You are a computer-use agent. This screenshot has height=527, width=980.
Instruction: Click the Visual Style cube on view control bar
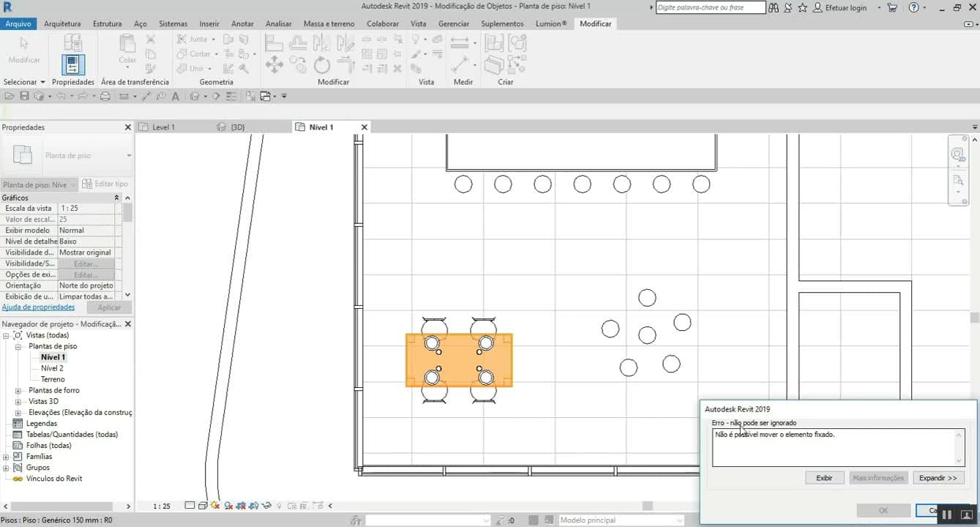point(203,505)
